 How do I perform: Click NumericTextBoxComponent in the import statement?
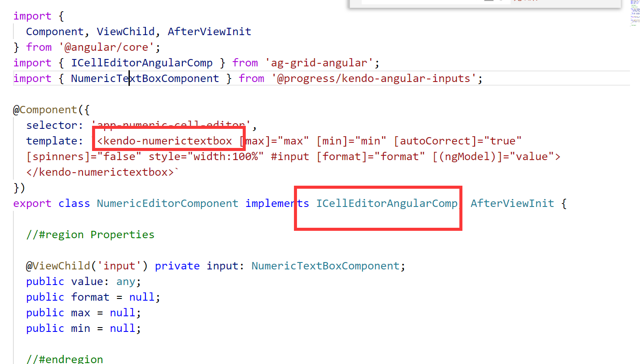(x=145, y=78)
